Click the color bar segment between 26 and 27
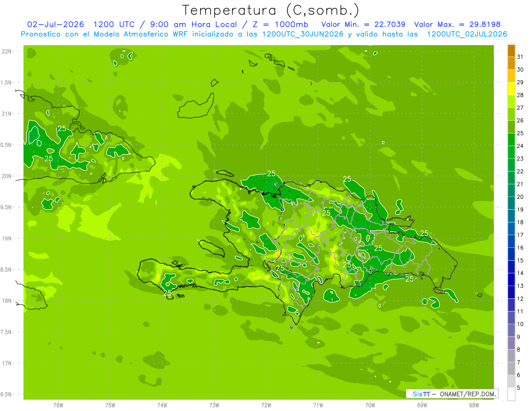The image size is (532, 411). pyautogui.click(x=511, y=114)
